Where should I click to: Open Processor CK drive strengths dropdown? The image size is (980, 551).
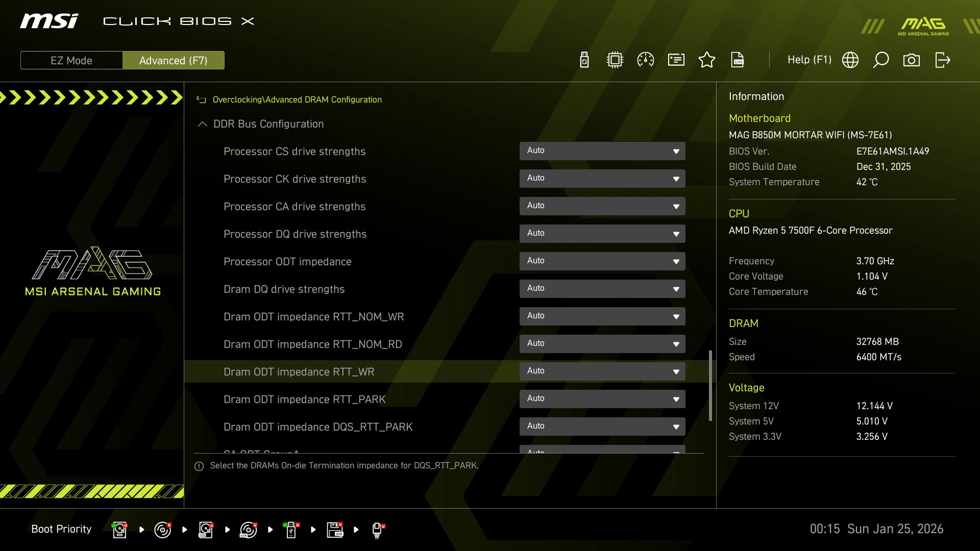click(x=602, y=179)
